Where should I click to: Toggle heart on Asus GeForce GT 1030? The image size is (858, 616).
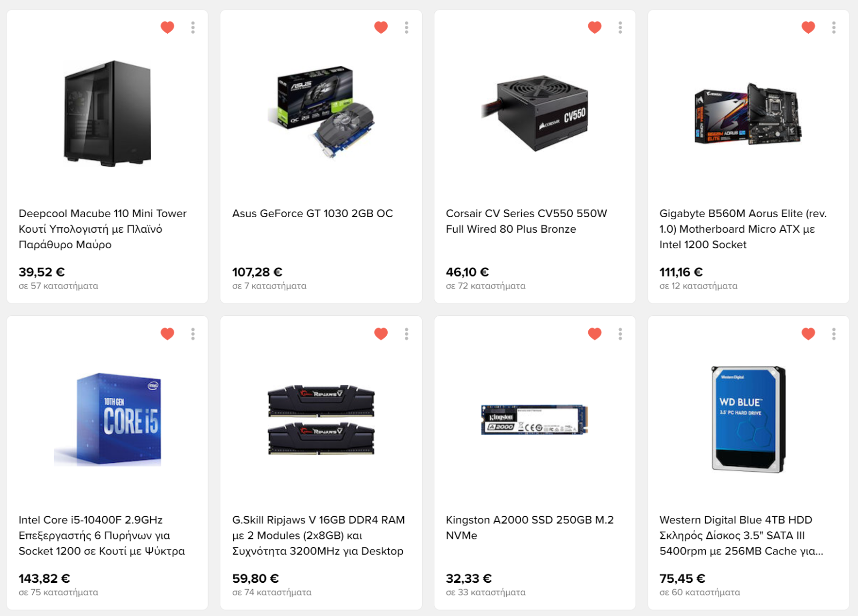pos(381,27)
